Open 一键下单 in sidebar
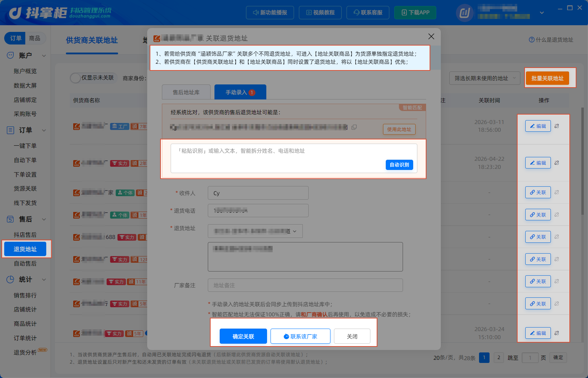The image size is (588, 378). [25, 146]
